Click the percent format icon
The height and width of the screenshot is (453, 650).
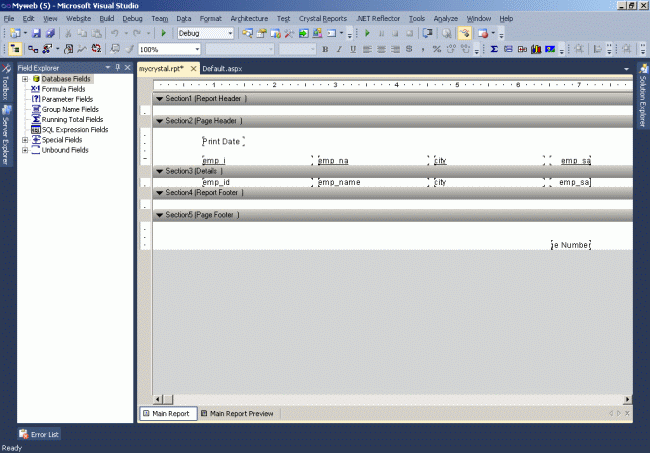[437, 49]
